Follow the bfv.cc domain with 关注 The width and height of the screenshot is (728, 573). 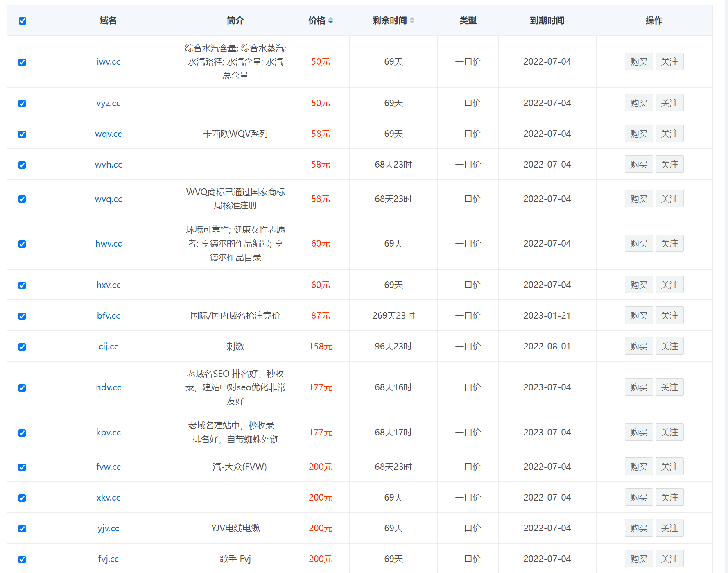pos(669,316)
